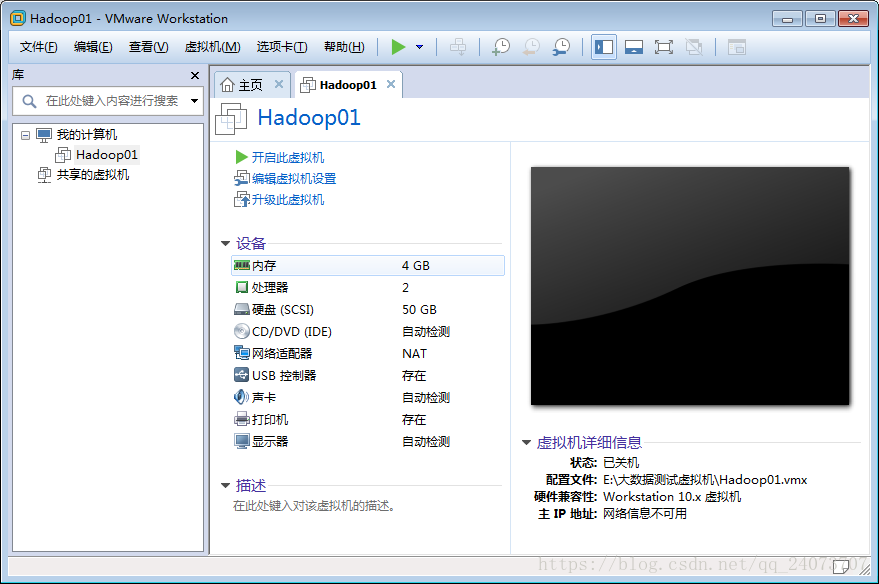Select the 网络适配器 device
The image size is (879, 584).
click(x=281, y=354)
